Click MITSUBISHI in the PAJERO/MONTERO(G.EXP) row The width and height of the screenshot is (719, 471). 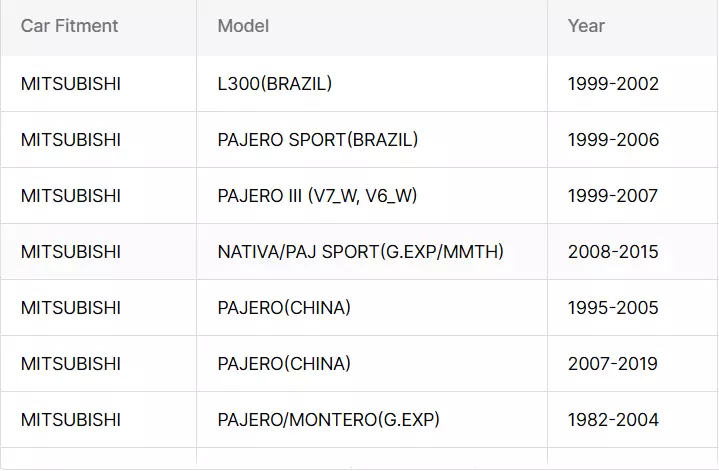coord(71,420)
